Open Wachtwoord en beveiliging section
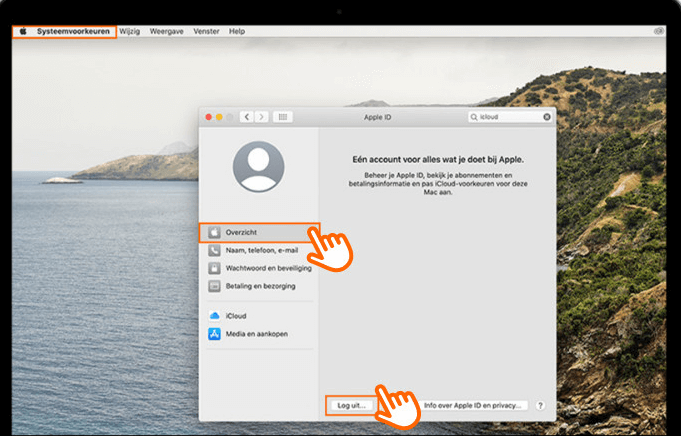The height and width of the screenshot is (436, 682). tap(259, 268)
